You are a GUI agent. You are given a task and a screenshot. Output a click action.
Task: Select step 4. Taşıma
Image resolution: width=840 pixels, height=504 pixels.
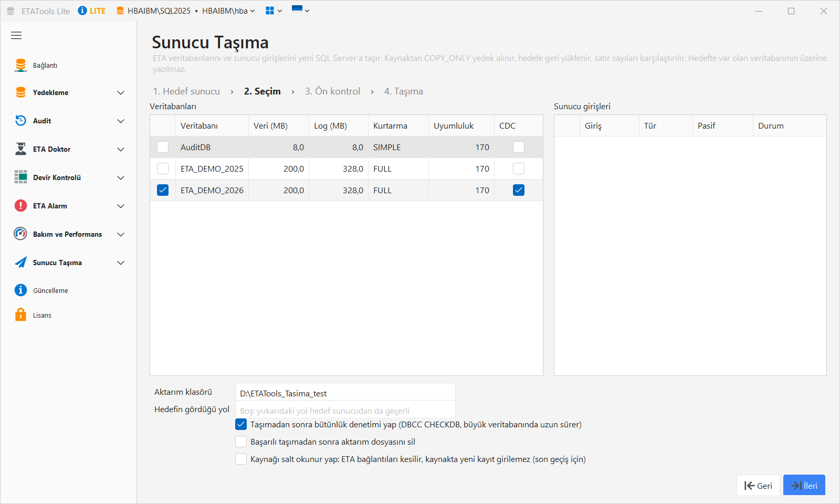click(403, 91)
